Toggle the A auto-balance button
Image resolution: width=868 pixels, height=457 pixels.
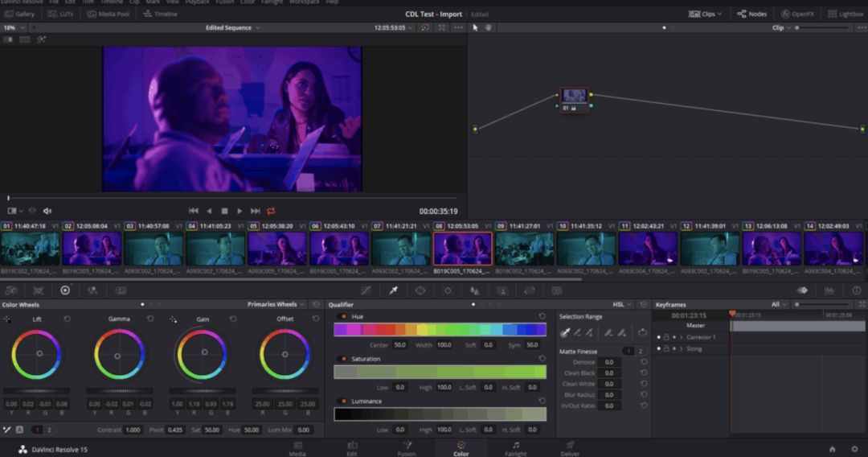pyautogui.click(x=19, y=430)
